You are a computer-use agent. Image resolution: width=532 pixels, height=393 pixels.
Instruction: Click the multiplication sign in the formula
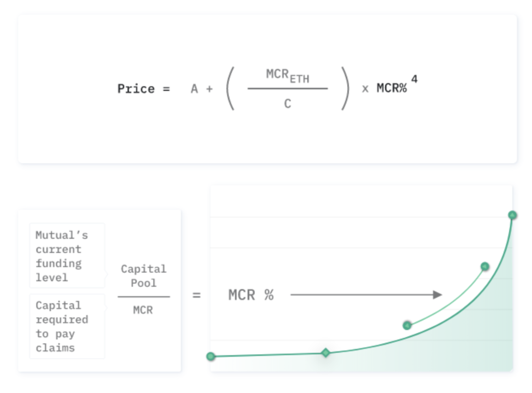(365, 89)
